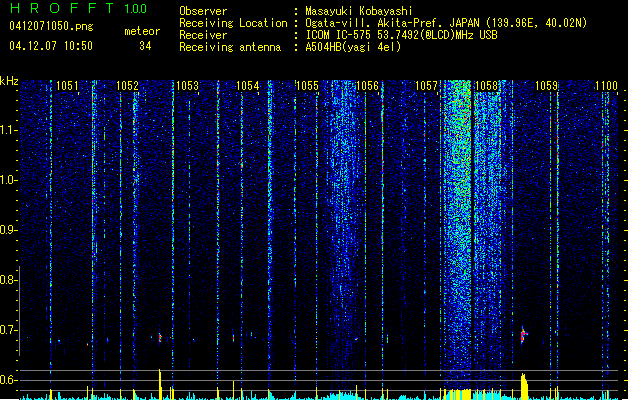Image resolution: width=629 pixels, height=400 pixels.
Task: Click the 1053 time marker
Action: tap(187, 86)
